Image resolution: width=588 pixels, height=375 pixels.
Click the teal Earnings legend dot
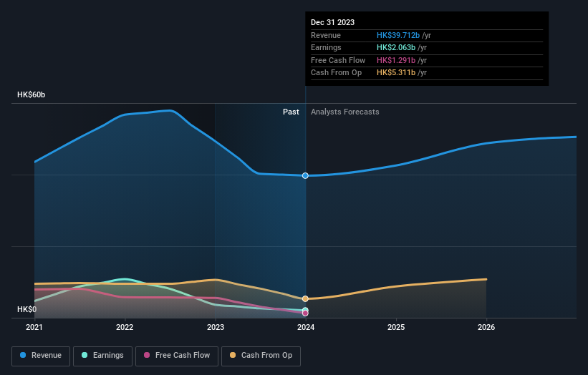pyautogui.click(x=85, y=355)
